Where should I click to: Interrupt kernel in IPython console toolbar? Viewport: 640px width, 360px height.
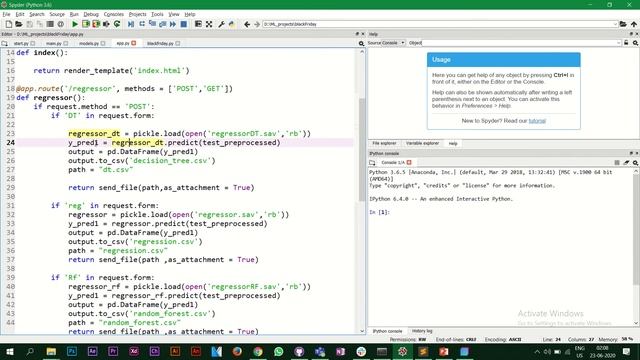pyautogui.click(x=617, y=162)
